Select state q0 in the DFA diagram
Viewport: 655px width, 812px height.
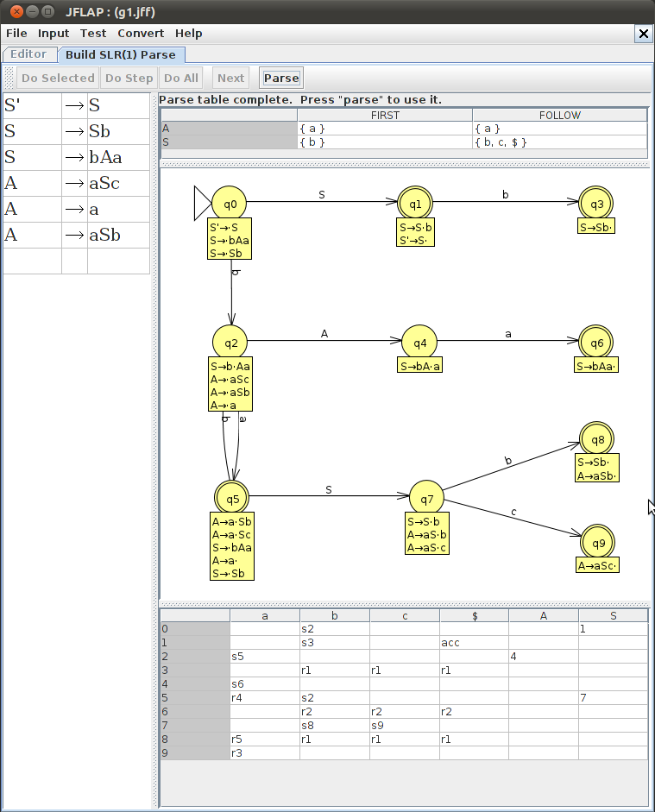230,204
